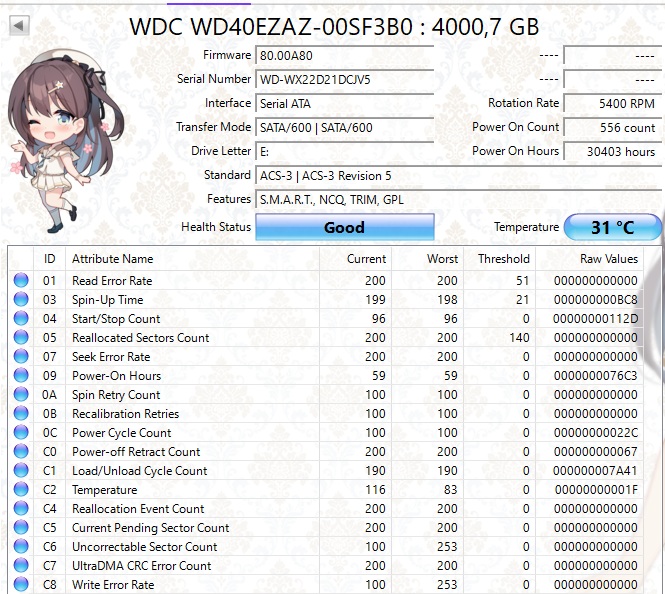Select the Transfer Mode field SATA/600
Screen dimensions: 665x594
coord(344,128)
